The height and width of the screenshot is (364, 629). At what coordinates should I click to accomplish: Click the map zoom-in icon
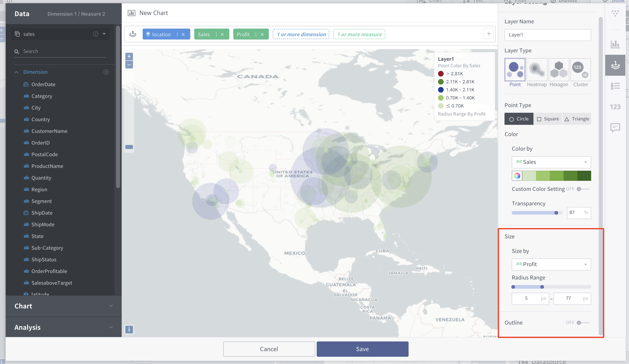coord(129,56)
